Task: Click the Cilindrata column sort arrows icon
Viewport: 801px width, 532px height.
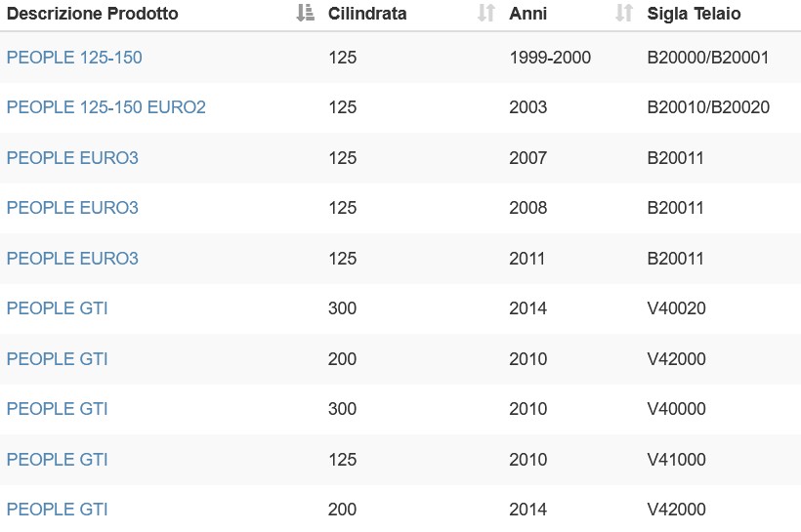Action: pyautogui.click(x=485, y=13)
